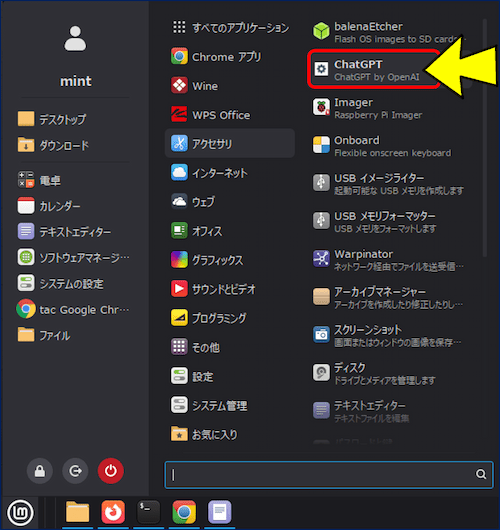Image resolution: width=500 pixels, height=530 pixels.
Task: Focus the menu search field
Action: 329,475
